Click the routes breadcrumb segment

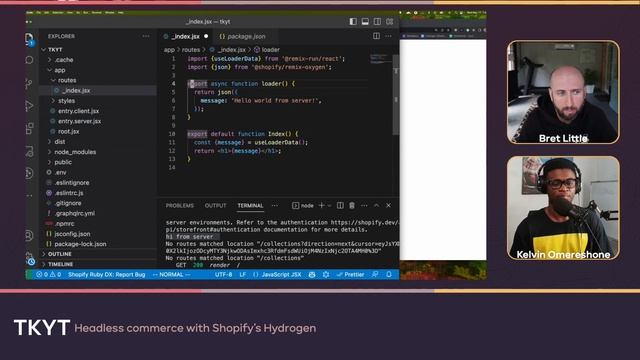point(191,50)
